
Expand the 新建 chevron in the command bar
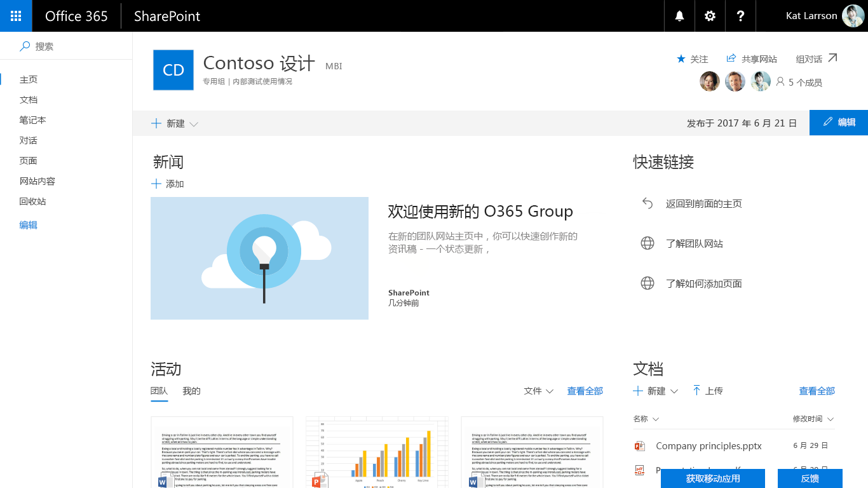[194, 124]
